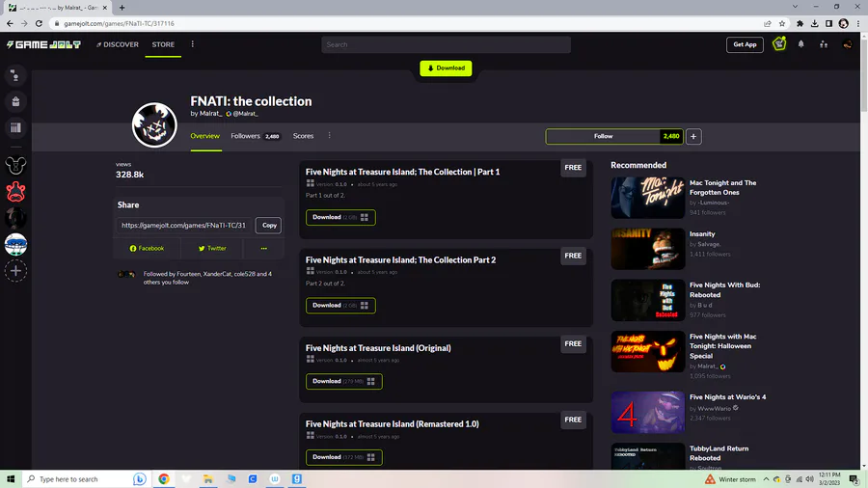The image size is (868, 488).
Task: Open the notifications bell
Action: coord(801,44)
